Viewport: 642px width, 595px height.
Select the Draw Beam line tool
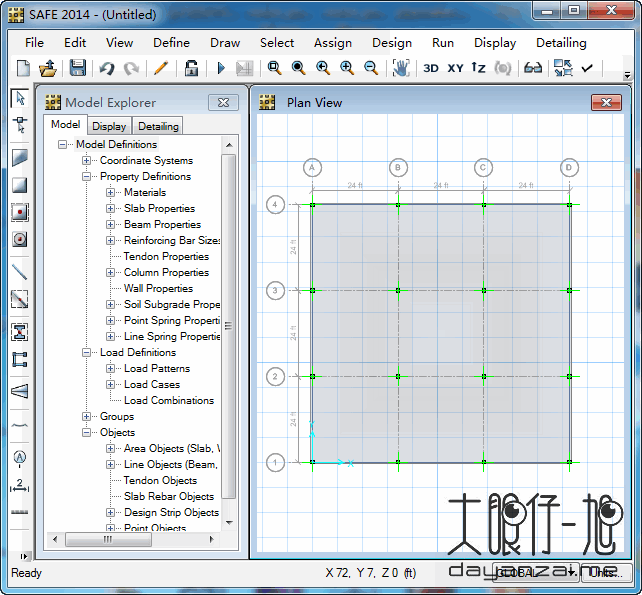20,272
